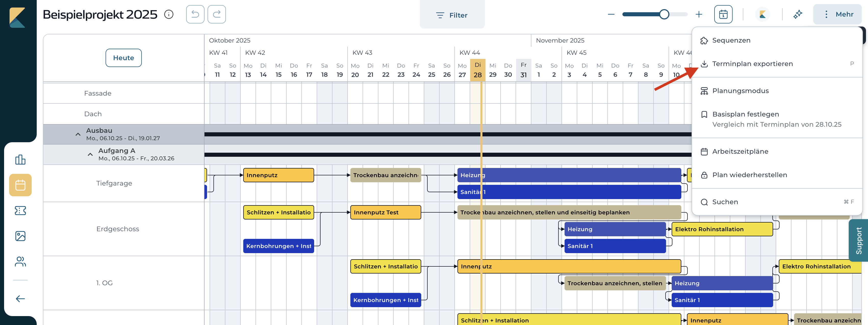Choose Sequenzen from the menu
Viewport: 868px width, 325px height.
pos(777,41)
